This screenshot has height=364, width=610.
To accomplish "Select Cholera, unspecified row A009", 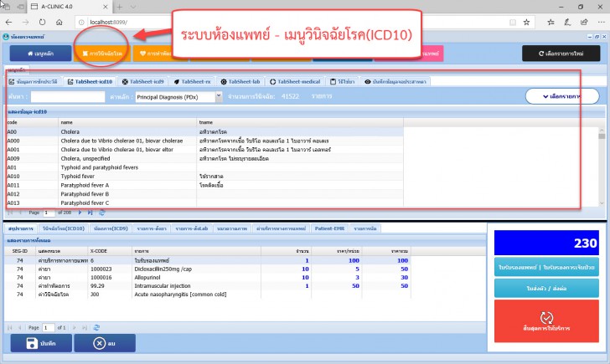I will click(204, 158).
